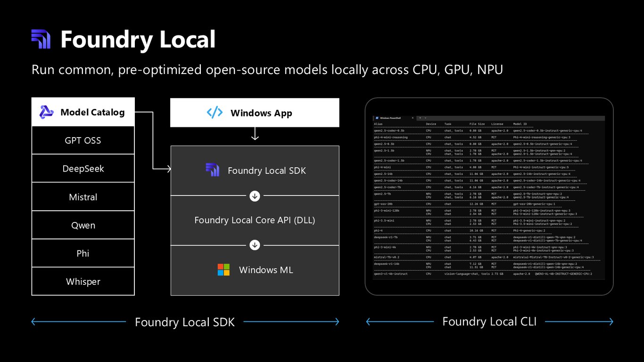Image resolution: width=644 pixels, height=362 pixels.
Task: Click Foundry Local Core API (DLL) label
Action: (255, 220)
